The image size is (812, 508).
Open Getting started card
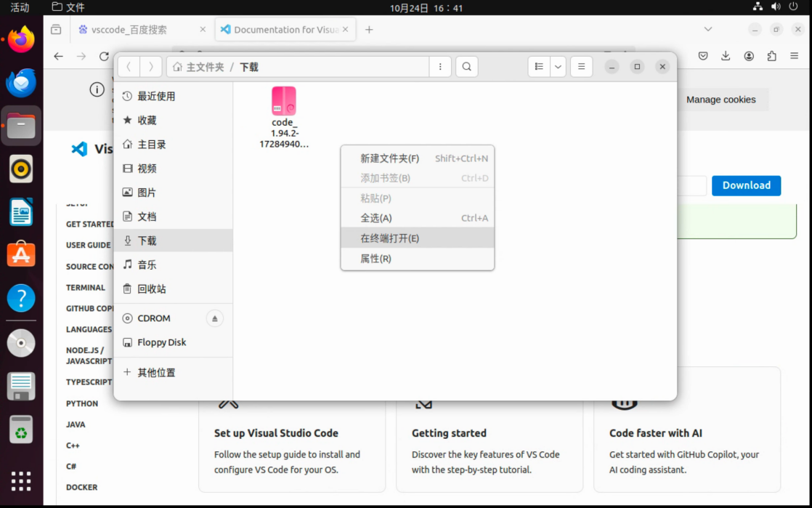pos(490,445)
